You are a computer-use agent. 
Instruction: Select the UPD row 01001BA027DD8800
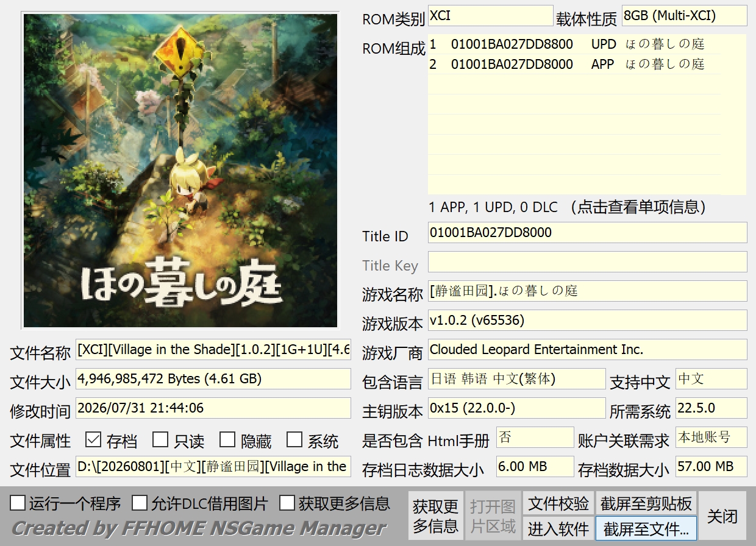click(574, 44)
